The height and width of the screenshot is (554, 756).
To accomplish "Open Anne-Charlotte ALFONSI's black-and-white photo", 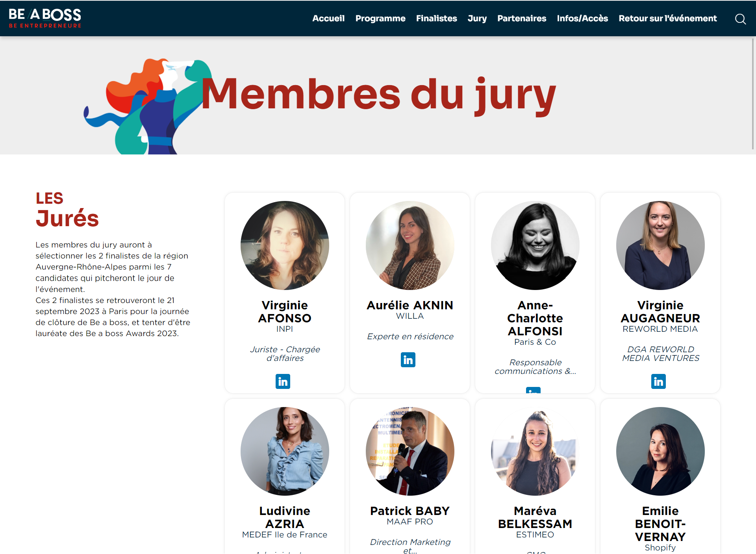I will 535,245.
